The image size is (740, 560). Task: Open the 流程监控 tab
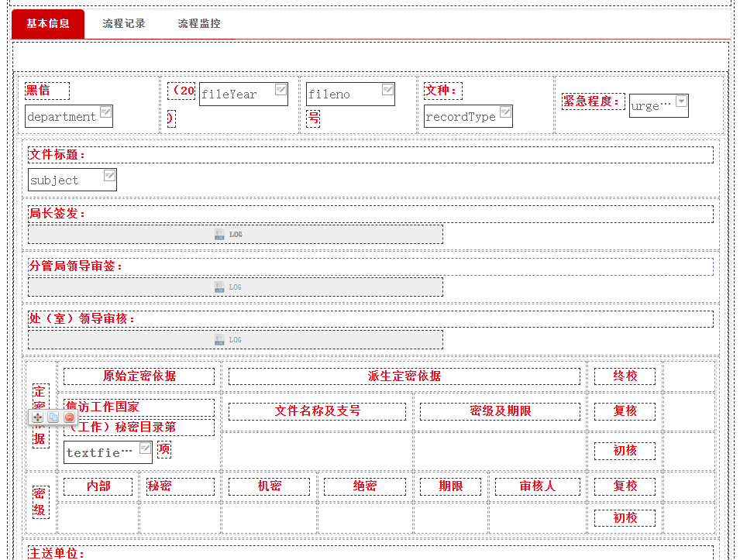point(198,23)
